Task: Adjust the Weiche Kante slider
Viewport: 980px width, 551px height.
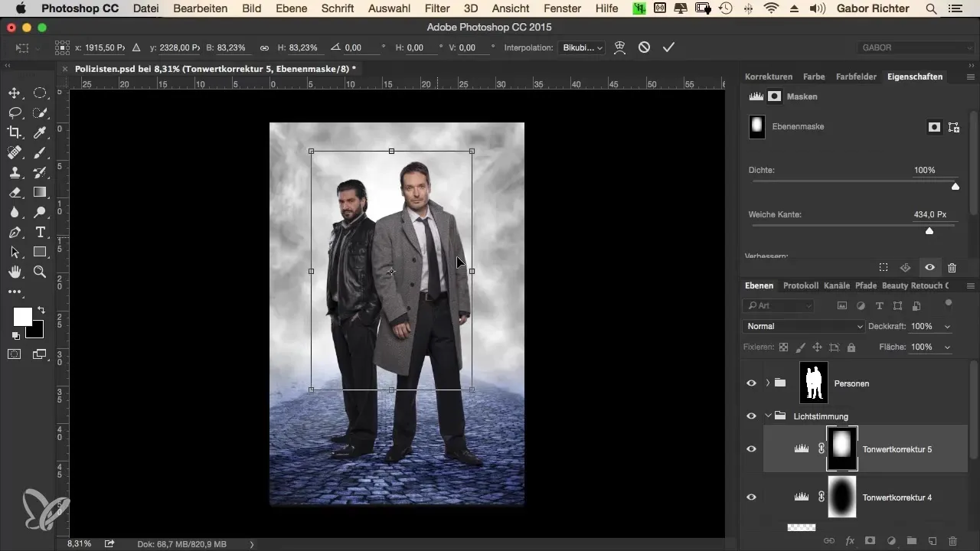Action: (x=929, y=230)
